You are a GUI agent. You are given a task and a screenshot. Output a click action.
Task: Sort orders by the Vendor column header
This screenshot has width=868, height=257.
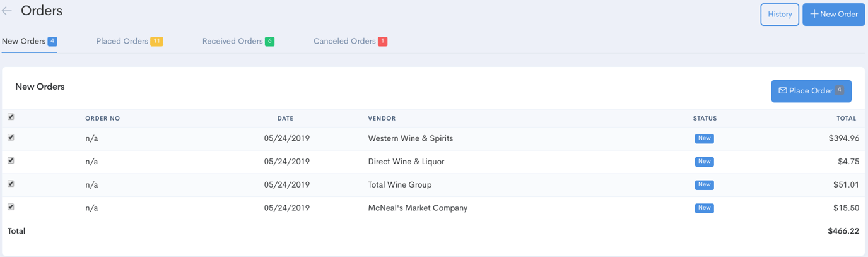pyautogui.click(x=382, y=119)
